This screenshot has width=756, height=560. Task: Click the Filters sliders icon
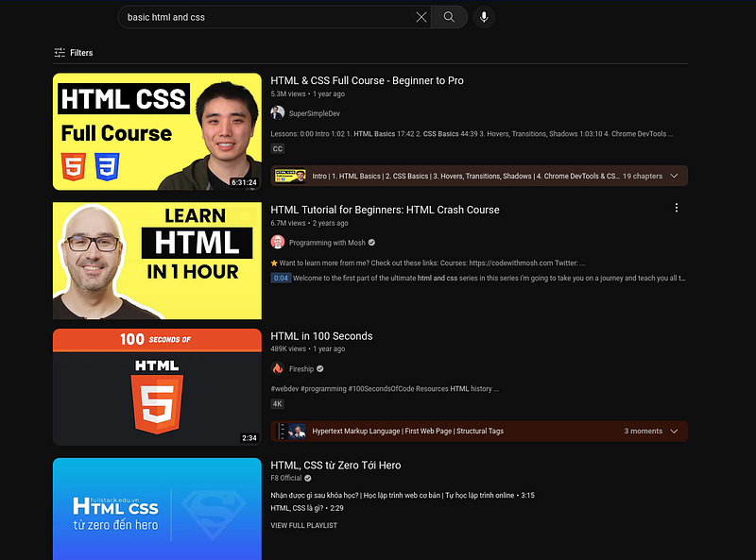pyautogui.click(x=60, y=53)
